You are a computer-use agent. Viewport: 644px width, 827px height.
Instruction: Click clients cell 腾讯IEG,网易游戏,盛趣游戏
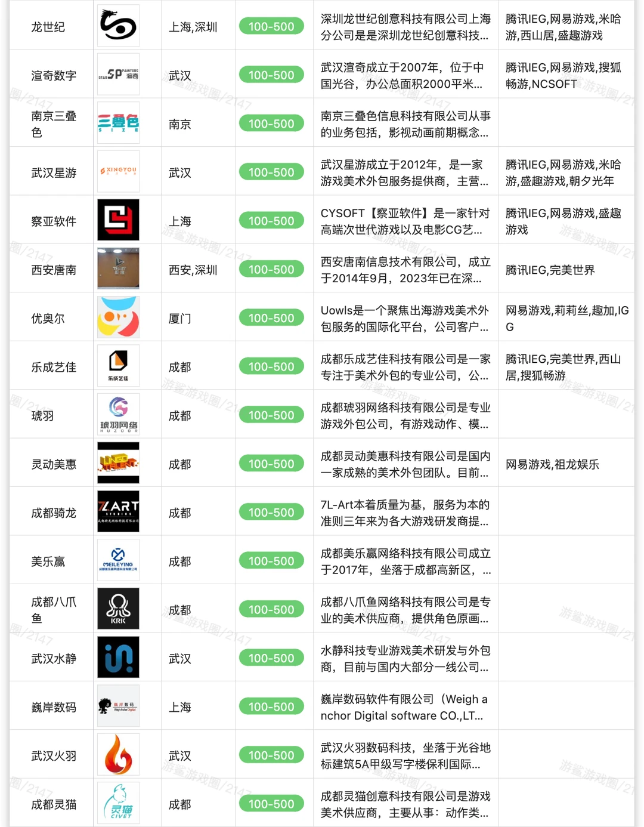tap(563, 221)
